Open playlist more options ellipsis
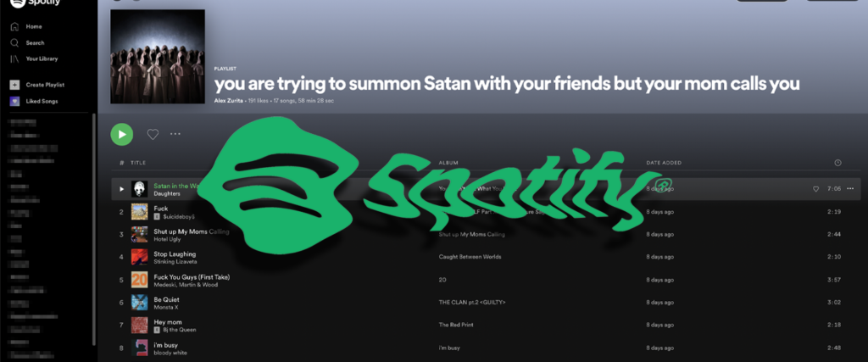Screen dimensions: 868x362 (175, 134)
